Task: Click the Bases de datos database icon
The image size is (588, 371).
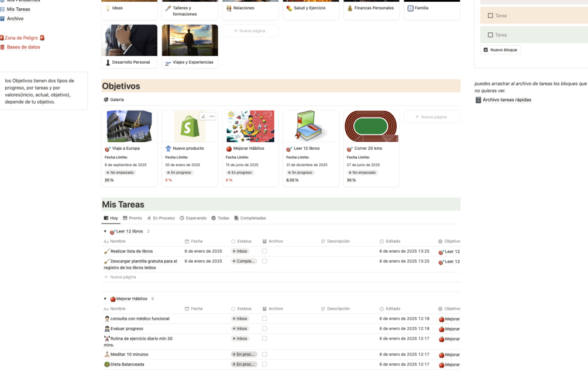Action: point(2,47)
